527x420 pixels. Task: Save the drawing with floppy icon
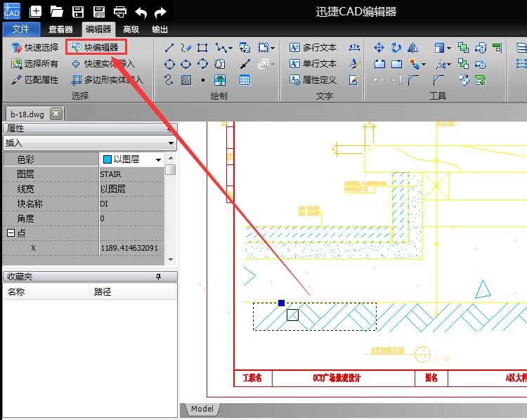[78, 12]
